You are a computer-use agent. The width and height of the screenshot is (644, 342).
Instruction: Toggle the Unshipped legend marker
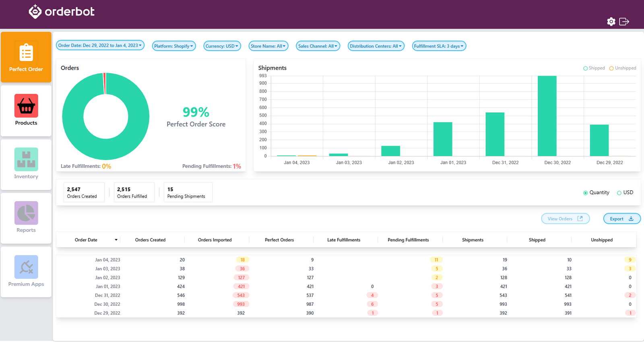(x=611, y=68)
